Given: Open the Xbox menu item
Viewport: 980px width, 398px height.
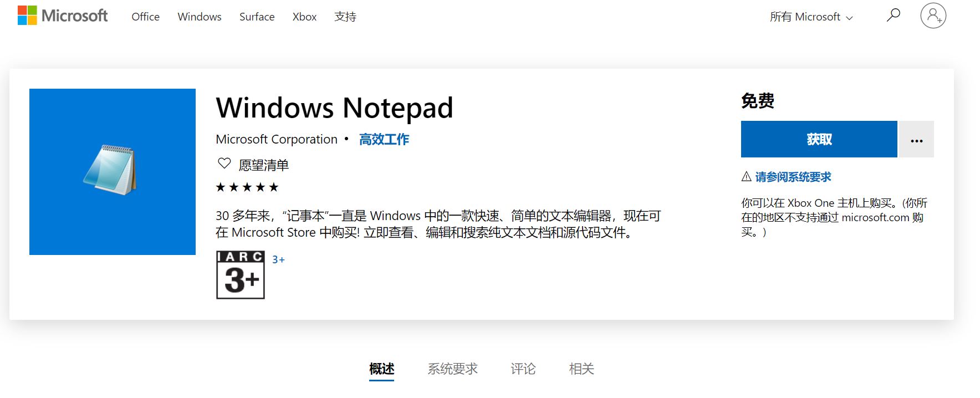Looking at the screenshot, I should tap(304, 17).
